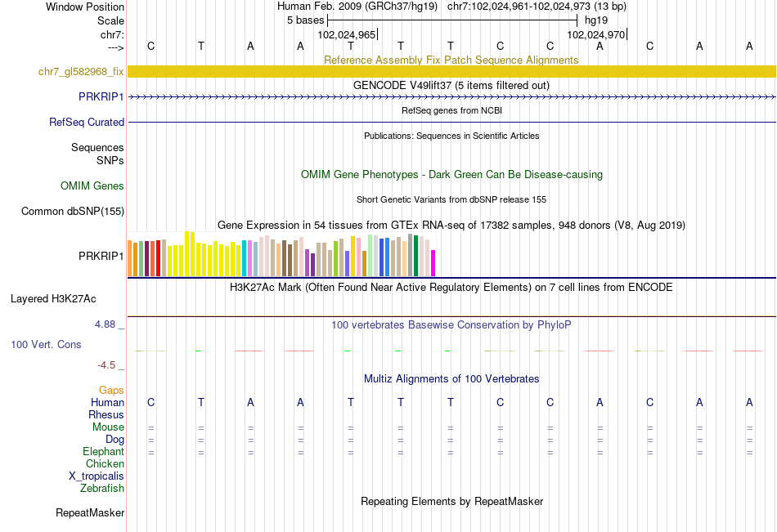Click Short Genetic Variants from dbSNP title
This screenshot has height=532, width=777.
point(451,199)
